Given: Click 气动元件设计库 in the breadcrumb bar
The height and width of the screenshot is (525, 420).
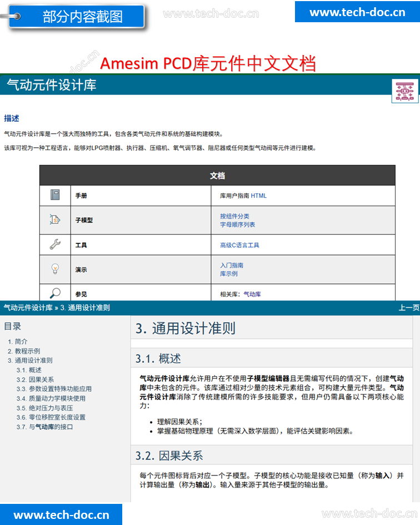Looking at the screenshot, I should (x=28, y=308).
